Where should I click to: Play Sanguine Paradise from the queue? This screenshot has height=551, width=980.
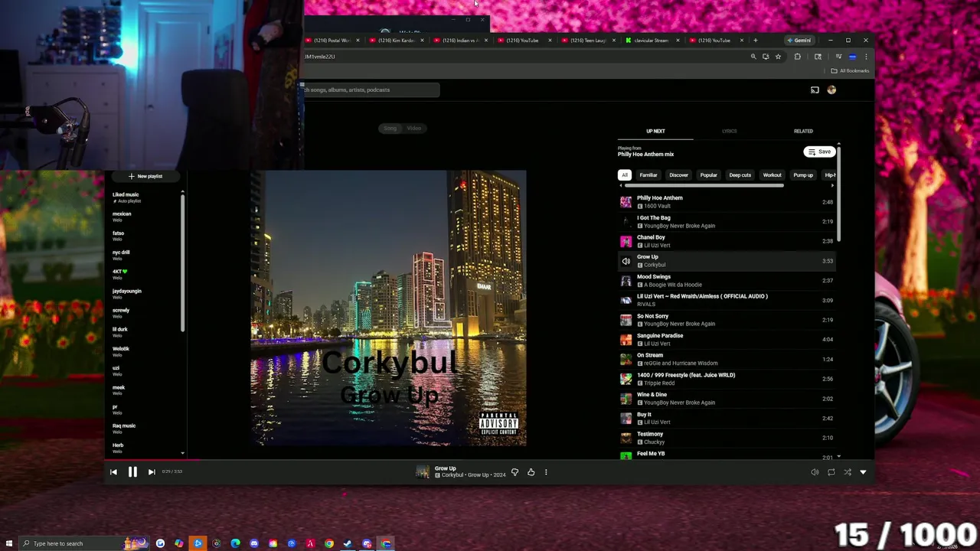pyautogui.click(x=726, y=339)
